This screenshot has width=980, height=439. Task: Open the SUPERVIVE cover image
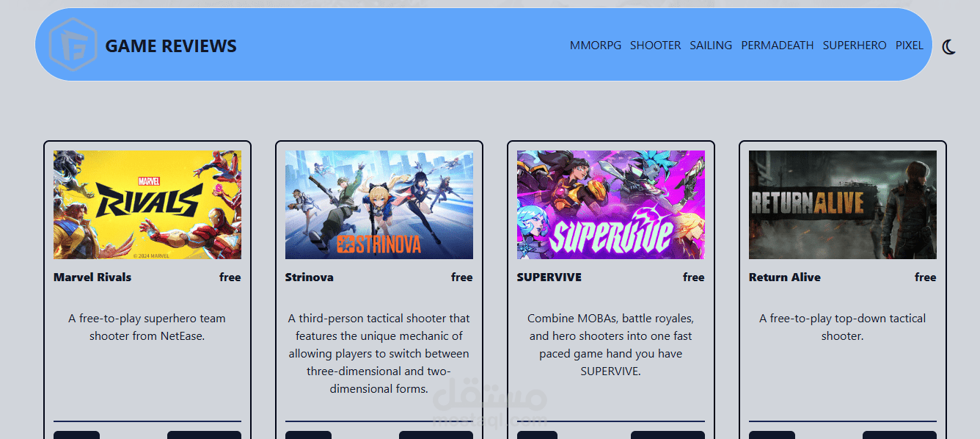point(611,205)
